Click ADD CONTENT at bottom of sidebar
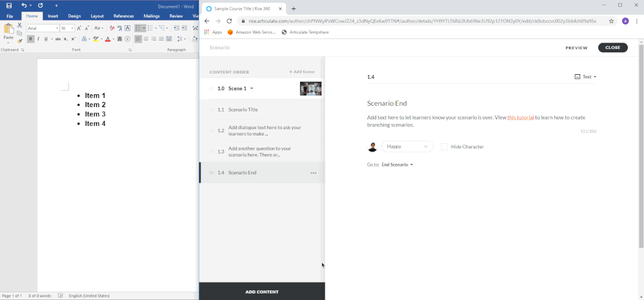This screenshot has width=644, height=300. click(262, 292)
